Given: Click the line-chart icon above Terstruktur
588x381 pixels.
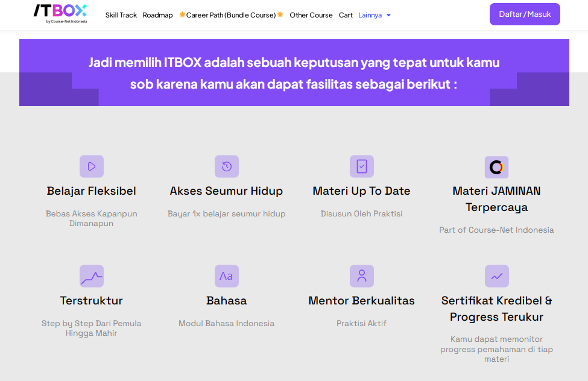Looking at the screenshot, I should coord(91,276).
